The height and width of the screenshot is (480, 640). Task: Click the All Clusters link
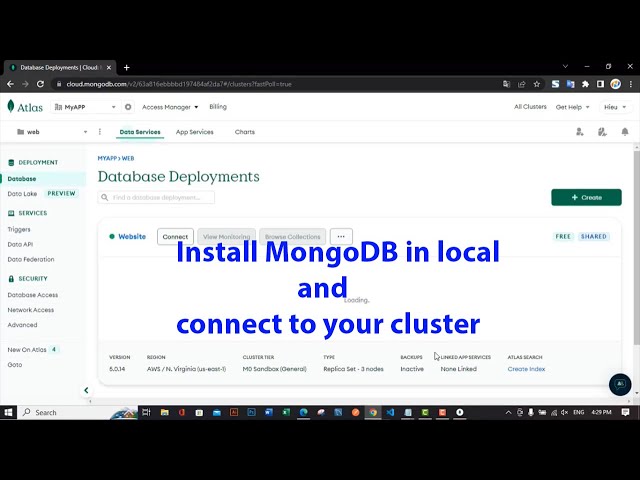click(x=530, y=107)
